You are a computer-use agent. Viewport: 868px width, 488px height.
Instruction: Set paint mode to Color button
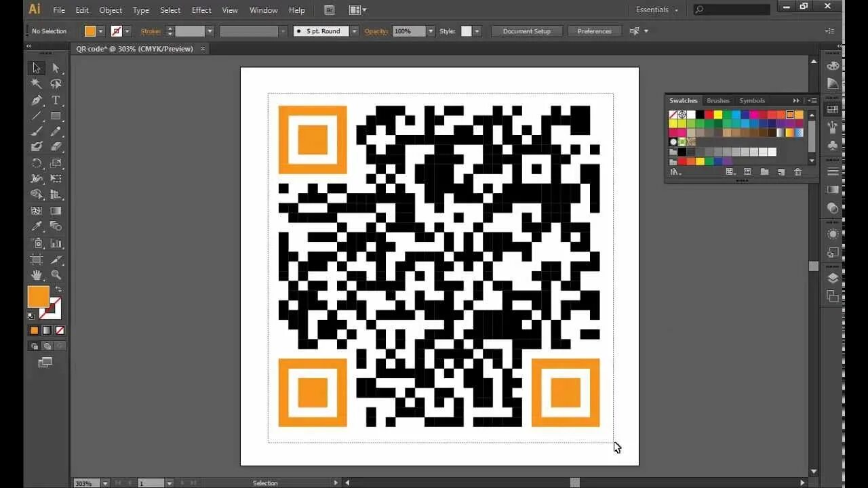click(34, 331)
